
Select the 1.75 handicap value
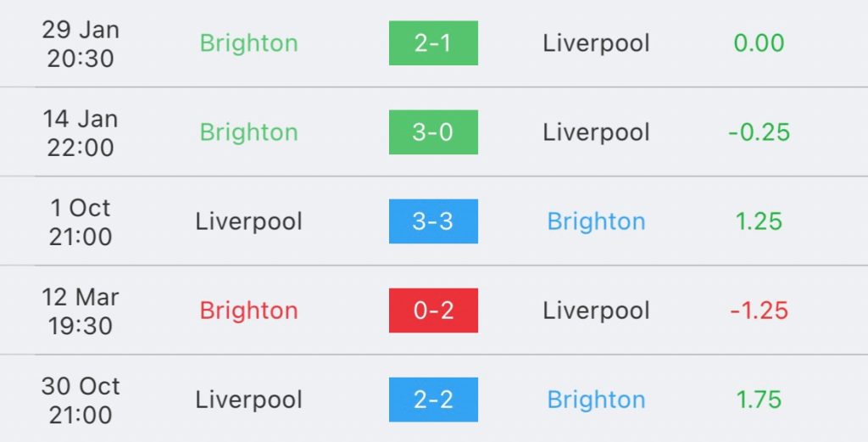(759, 400)
